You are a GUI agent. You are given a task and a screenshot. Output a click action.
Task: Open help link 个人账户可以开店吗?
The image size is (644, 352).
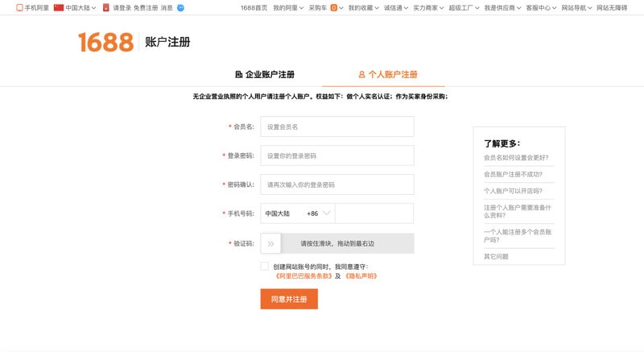point(512,191)
